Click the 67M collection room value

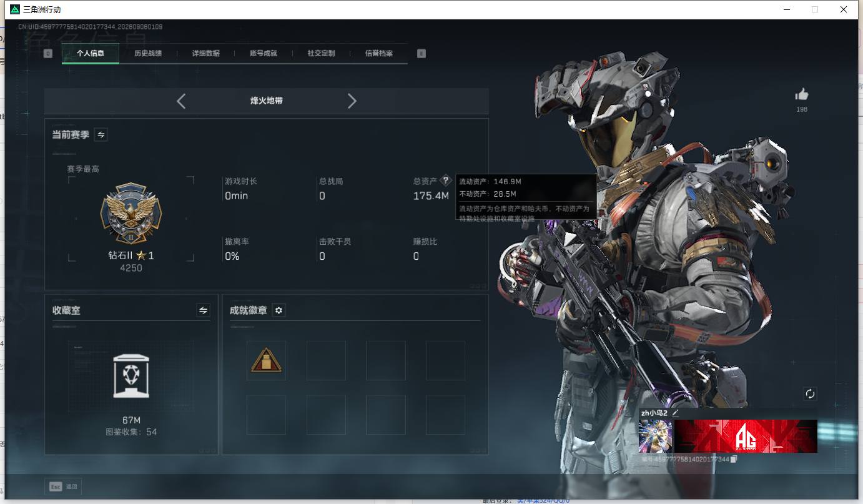pyautogui.click(x=131, y=420)
